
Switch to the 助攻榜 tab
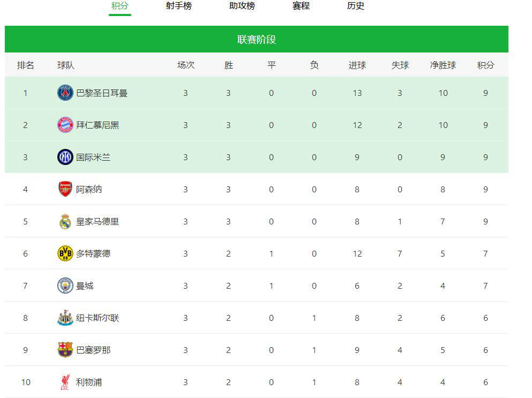click(242, 6)
